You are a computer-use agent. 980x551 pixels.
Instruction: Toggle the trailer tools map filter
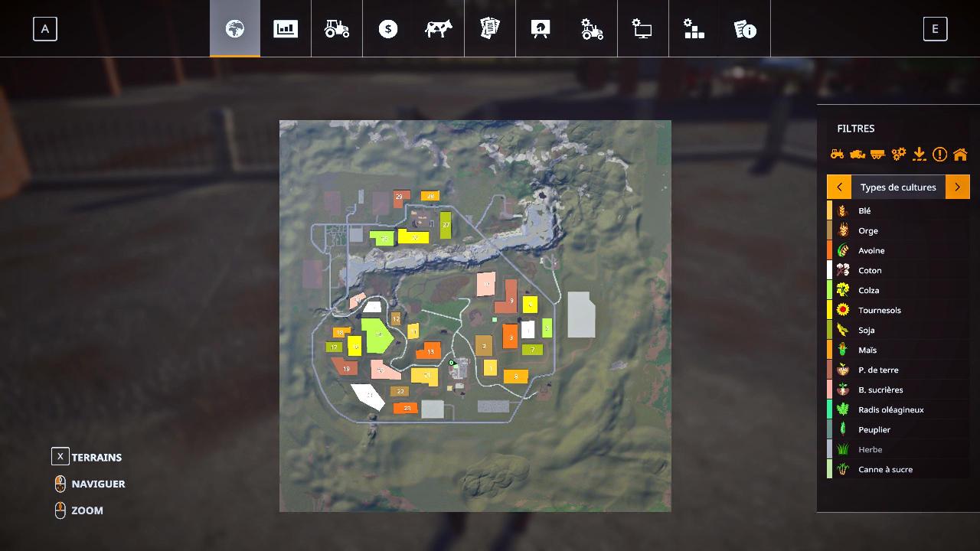pos(878,154)
